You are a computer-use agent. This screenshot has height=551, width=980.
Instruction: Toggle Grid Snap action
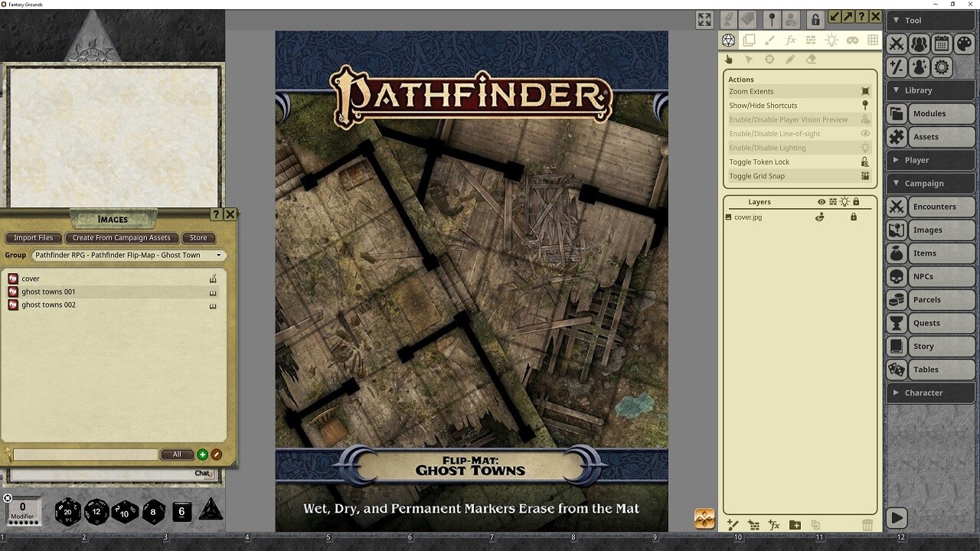[x=796, y=175]
